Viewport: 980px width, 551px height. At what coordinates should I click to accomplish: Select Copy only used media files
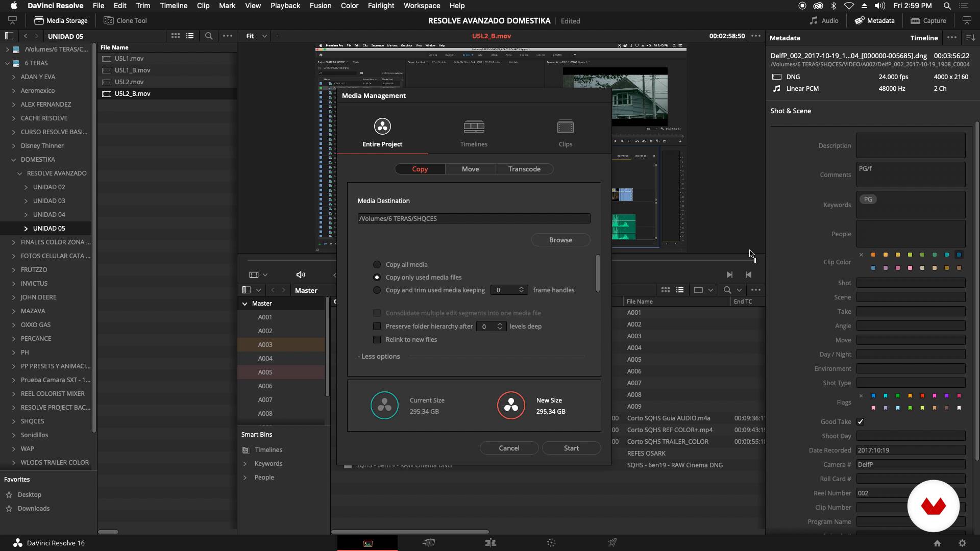(377, 277)
